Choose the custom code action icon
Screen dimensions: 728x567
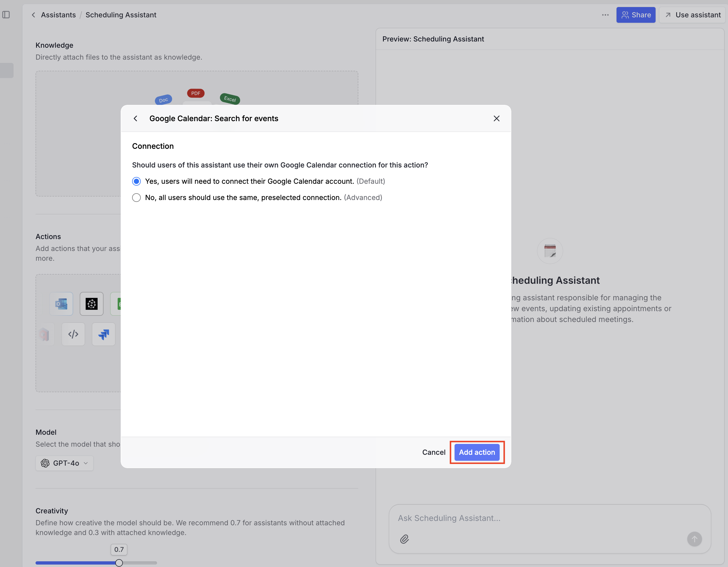pyautogui.click(x=73, y=334)
